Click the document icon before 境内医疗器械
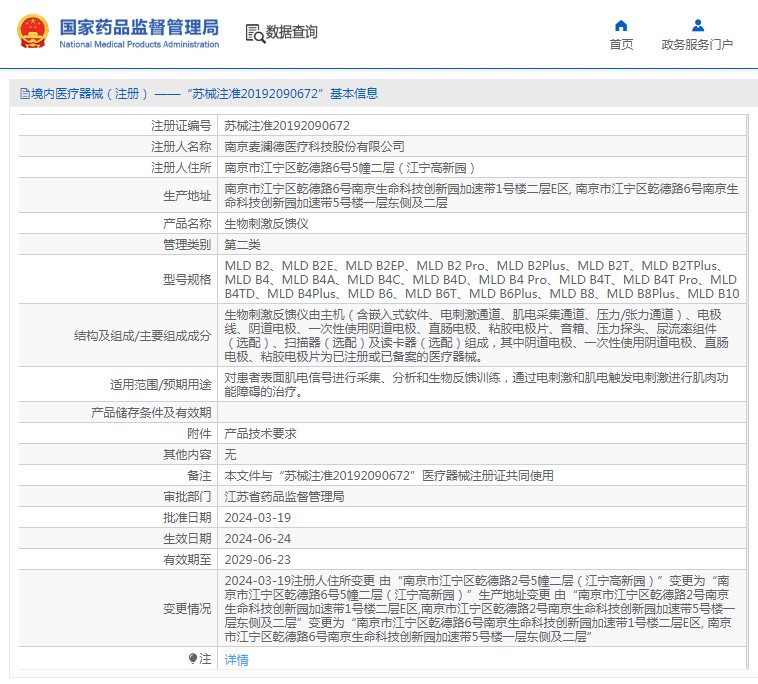Viewport: 758px width, 684px height. tap(24, 94)
